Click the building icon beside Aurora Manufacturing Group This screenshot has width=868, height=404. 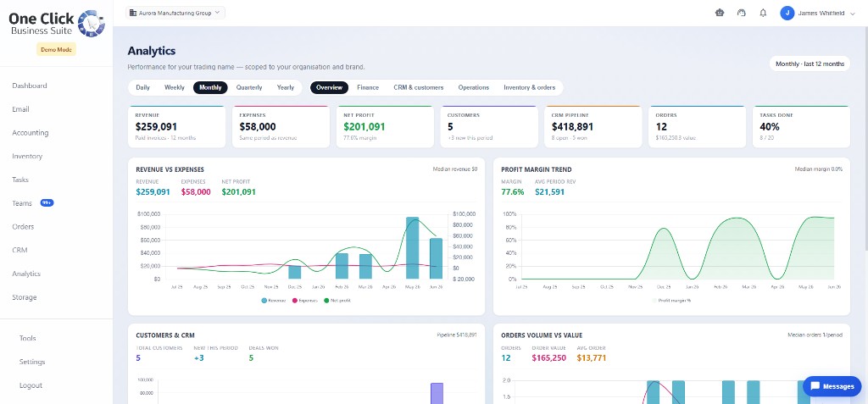coord(133,12)
